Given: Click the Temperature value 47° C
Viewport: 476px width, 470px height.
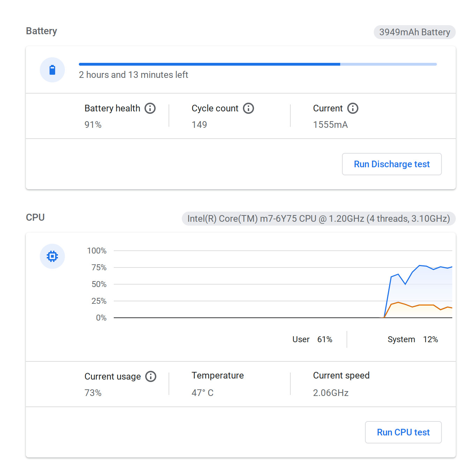Looking at the screenshot, I should (202, 393).
